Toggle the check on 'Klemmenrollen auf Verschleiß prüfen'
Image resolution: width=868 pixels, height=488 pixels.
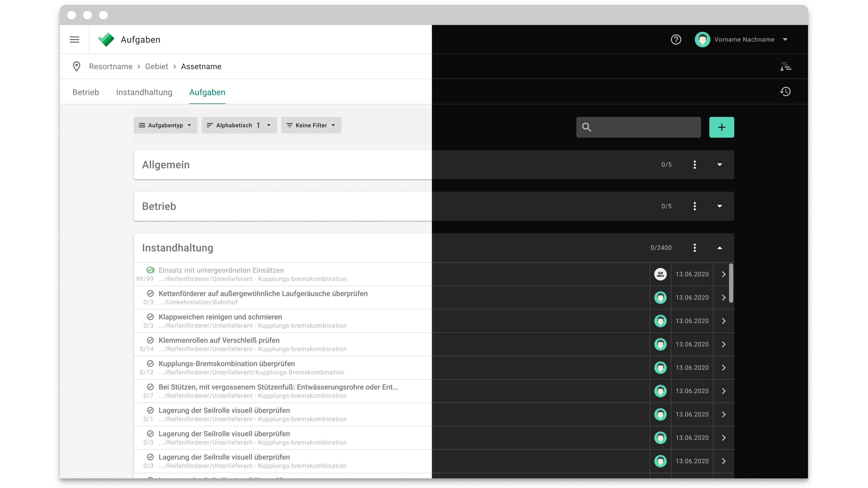(x=150, y=340)
